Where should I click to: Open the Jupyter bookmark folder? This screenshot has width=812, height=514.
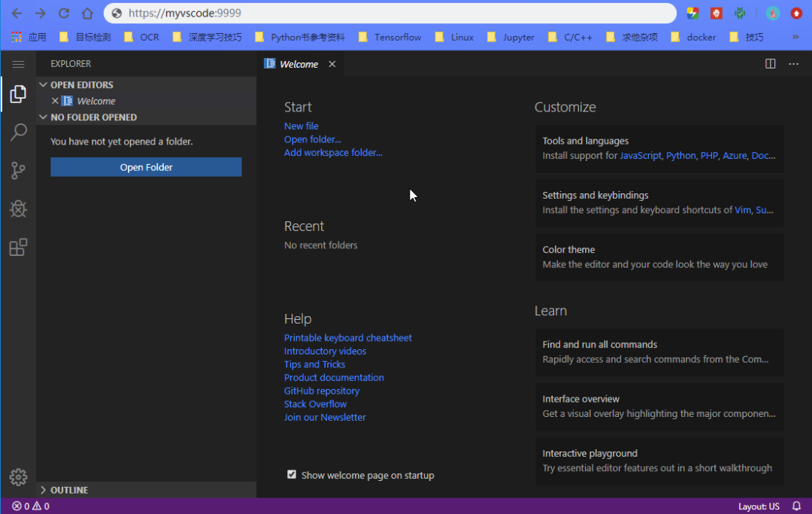point(511,38)
